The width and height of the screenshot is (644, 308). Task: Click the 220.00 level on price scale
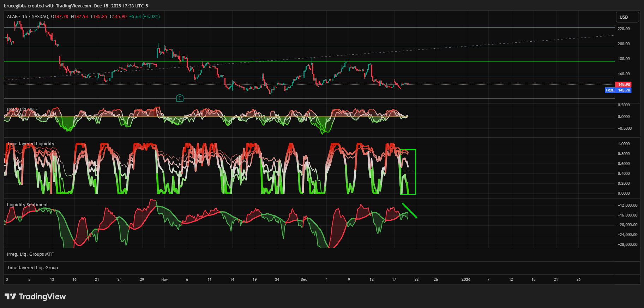(624, 29)
